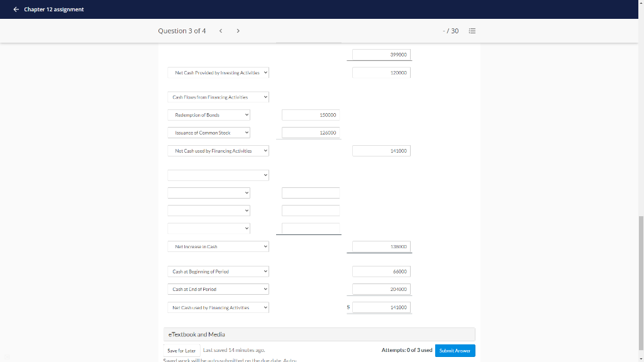Image resolution: width=644 pixels, height=362 pixels.
Task: Click the third empty amount field
Action: click(x=311, y=228)
